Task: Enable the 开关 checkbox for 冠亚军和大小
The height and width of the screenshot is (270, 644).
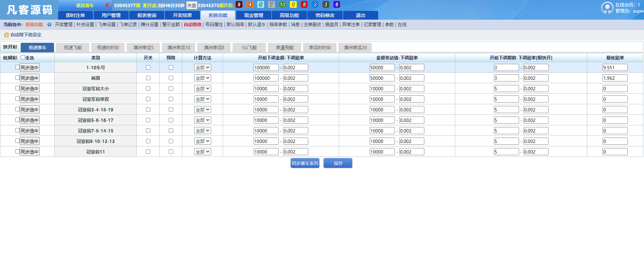Action: click(x=148, y=89)
